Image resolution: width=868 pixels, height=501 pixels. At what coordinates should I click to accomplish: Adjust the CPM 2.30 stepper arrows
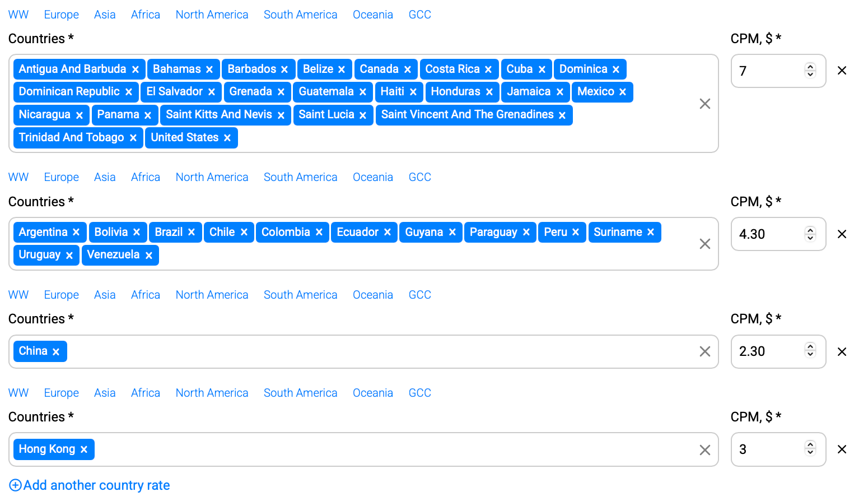(810, 351)
